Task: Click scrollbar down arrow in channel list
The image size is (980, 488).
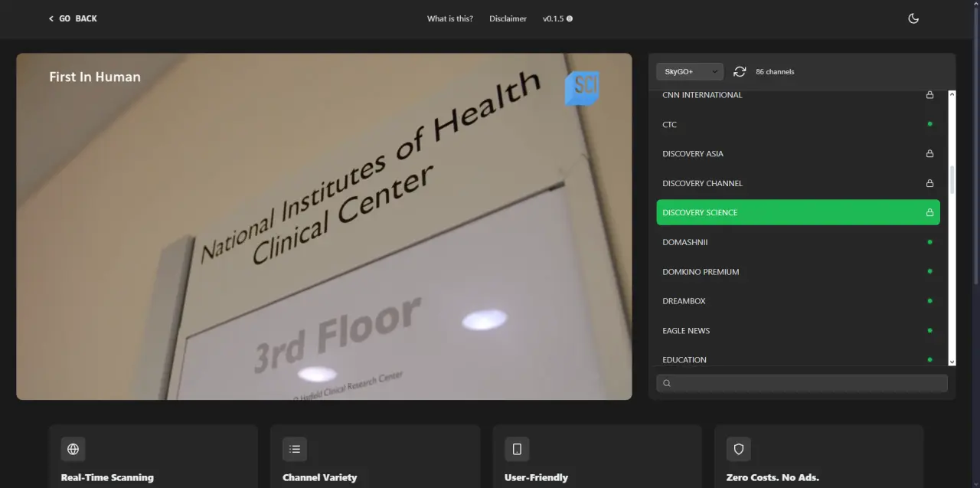Action: [952, 362]
